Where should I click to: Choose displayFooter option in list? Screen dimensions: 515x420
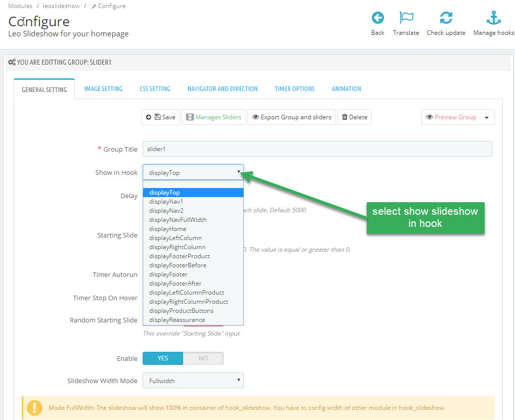pos(168,274)
